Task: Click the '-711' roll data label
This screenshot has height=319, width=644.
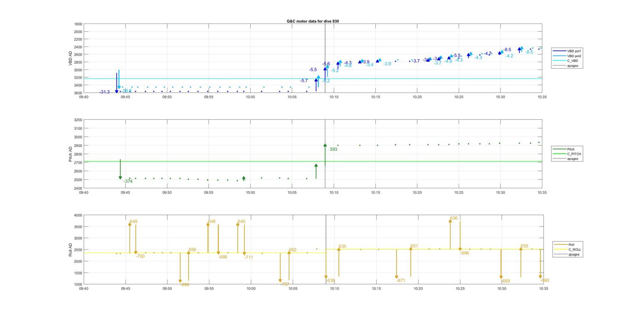Action: (x=249, y=257)
